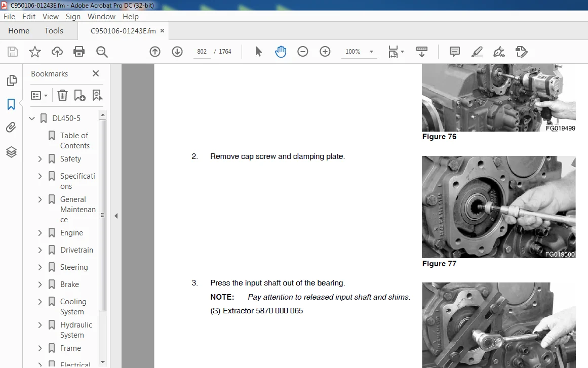Screen dimensions: 588x368
Task: Jump to the Engine bookmark
Action: 71,233
